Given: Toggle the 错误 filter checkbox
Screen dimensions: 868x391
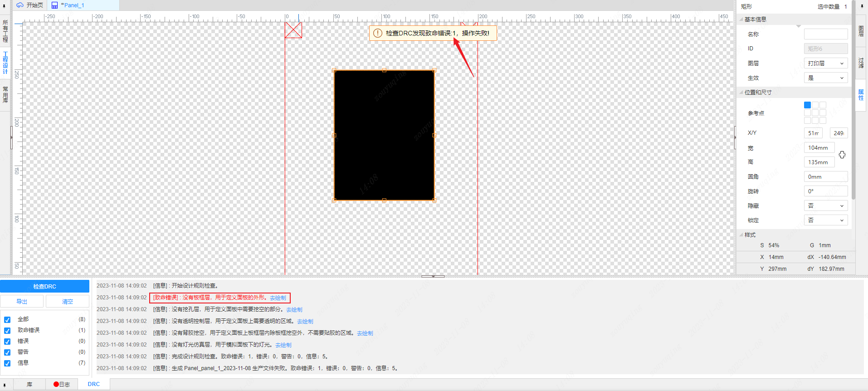Looking at the screenshot, I should [x=7, y=342].
